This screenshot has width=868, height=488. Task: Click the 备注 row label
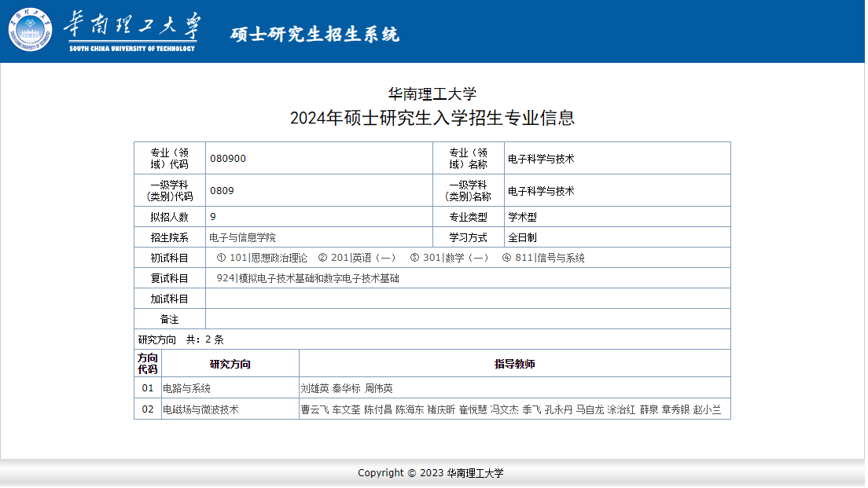click(x=169, y=320)
